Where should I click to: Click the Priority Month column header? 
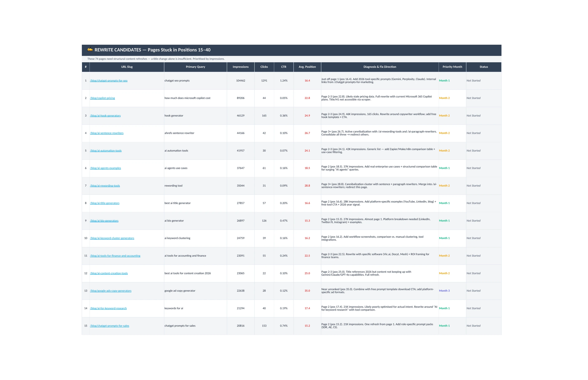452,67
